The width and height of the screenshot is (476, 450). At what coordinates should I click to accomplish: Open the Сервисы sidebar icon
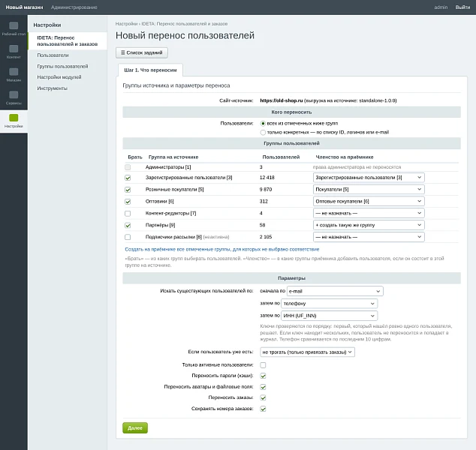tap(14, 94)
